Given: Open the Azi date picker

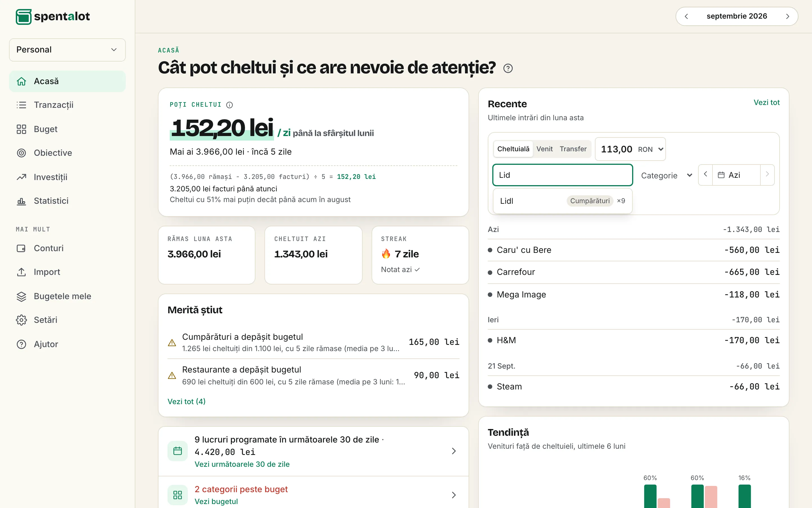Looking at the screenshot, I should pos(736,175).
